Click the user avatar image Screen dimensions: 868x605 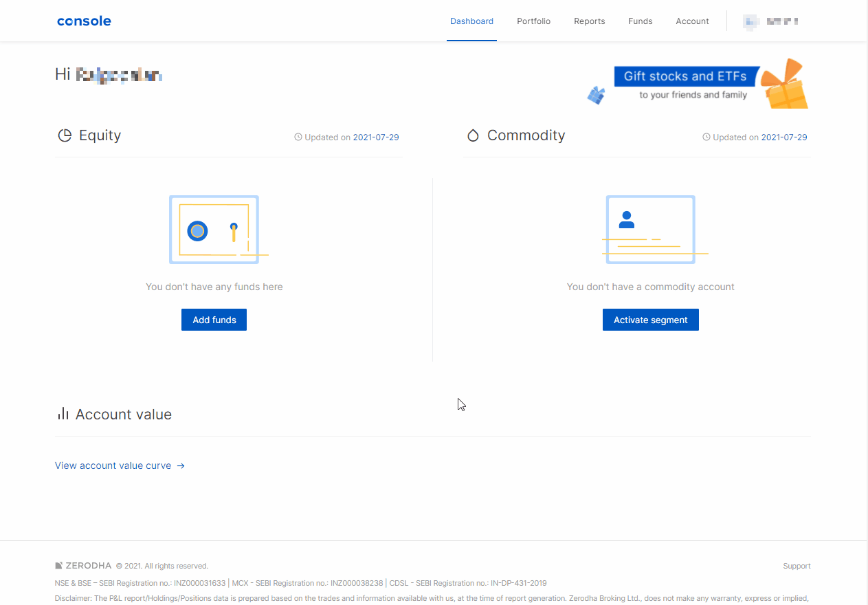coord(750,21)
